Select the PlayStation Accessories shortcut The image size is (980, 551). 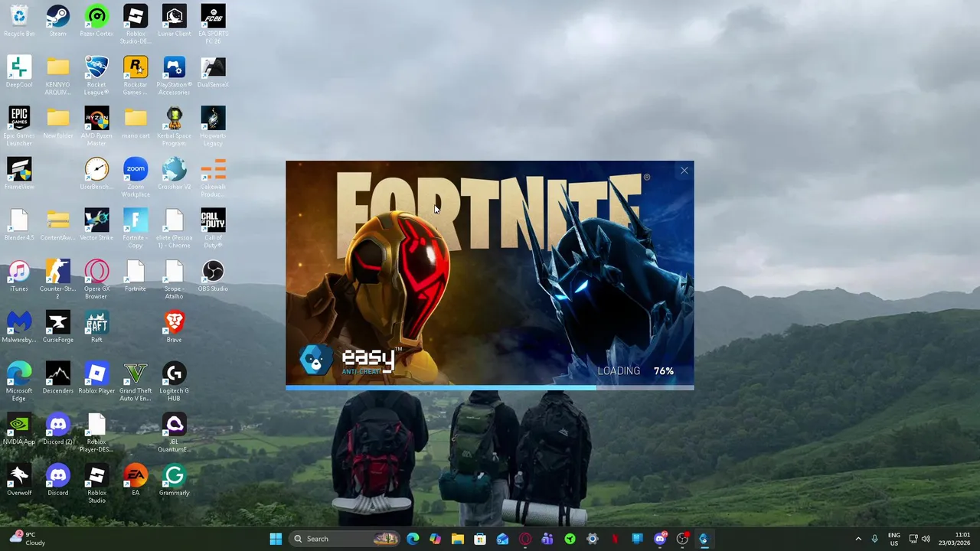coord(175,76)
